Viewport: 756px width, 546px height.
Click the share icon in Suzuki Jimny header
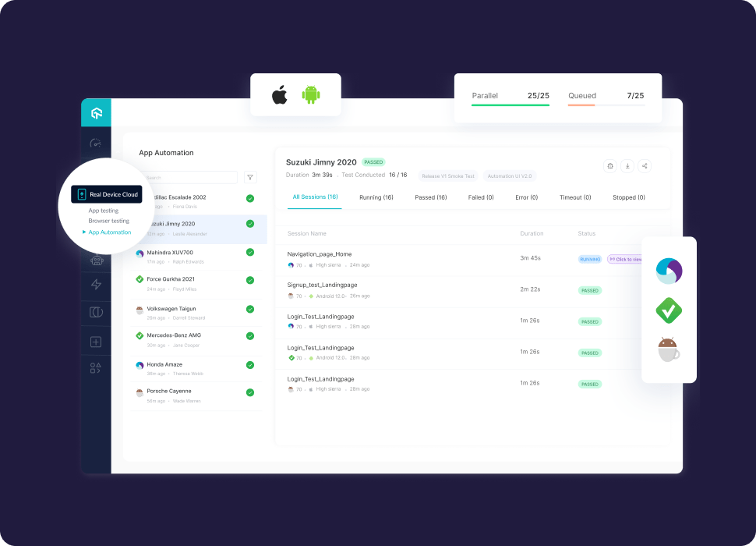645,165
